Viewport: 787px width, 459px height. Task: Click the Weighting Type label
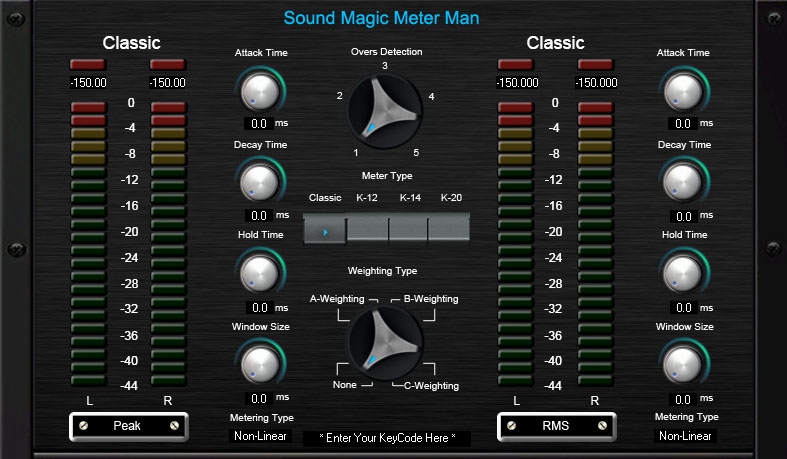click(x=382, y=271)
